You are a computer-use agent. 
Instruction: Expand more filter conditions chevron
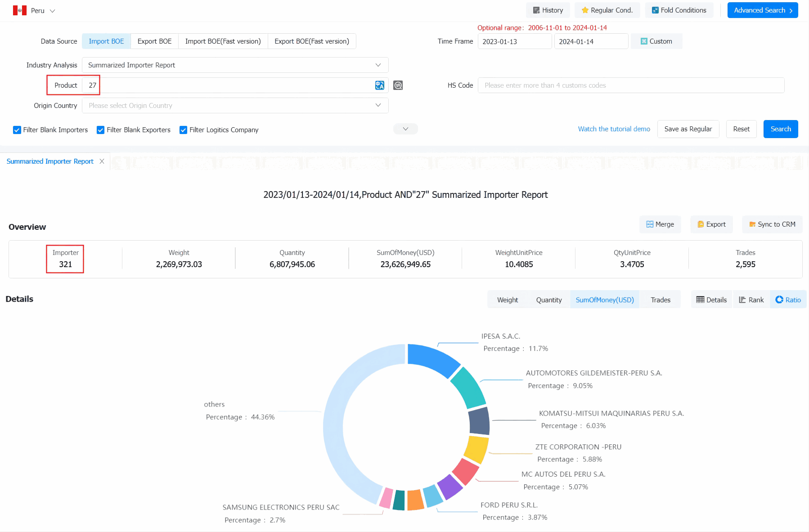click(x=405, y=129)
